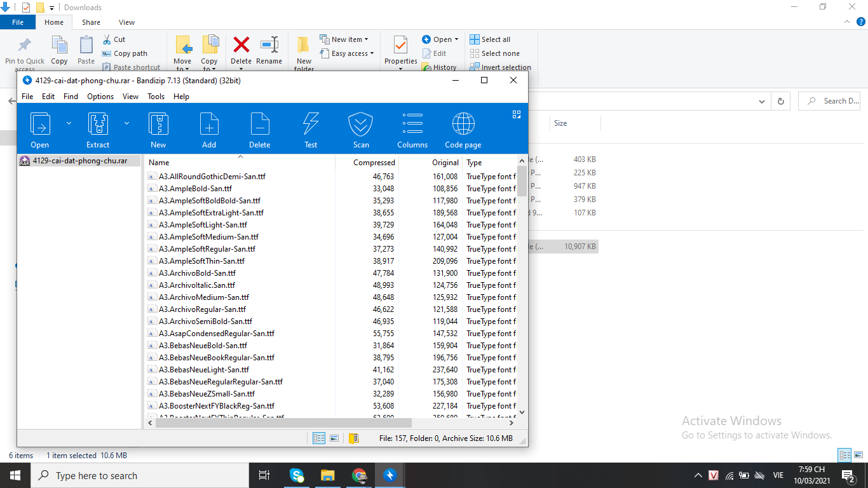Expand the Easy access dropdown
This screenshot has height=488, width=868.
click(x=372, y=53)
